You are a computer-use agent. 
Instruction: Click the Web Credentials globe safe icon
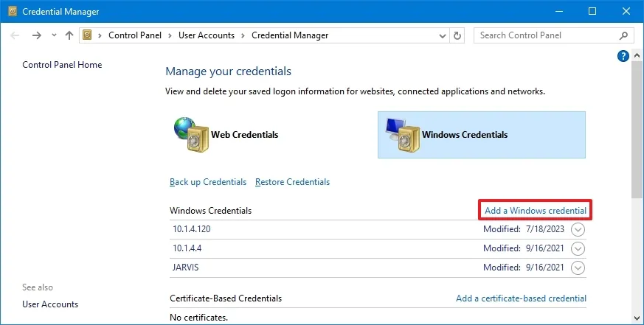coord(191,135)
